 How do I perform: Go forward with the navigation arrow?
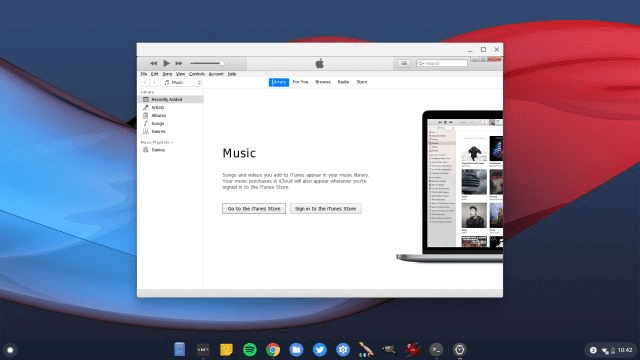click(154, 82)
